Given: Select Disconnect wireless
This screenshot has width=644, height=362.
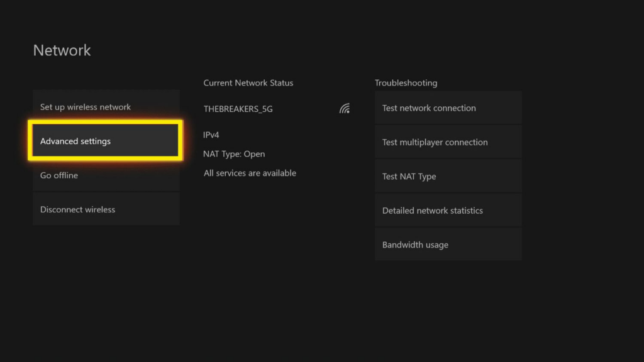Looking at the screenshot, I should coord(106,209).
